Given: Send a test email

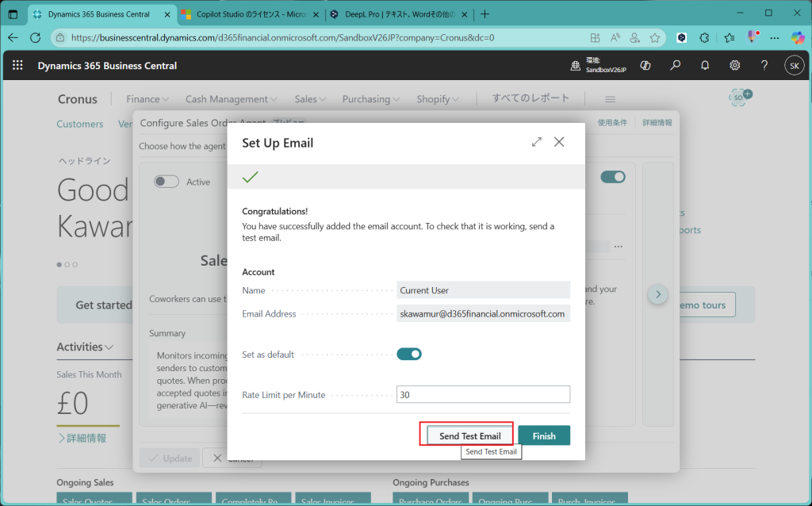Looking at the screenshot, I should [469, 435].
